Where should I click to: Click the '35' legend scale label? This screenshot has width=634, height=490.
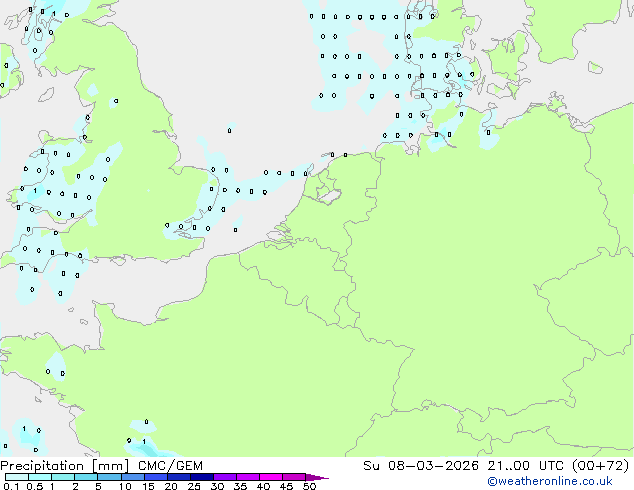[240, 486]
